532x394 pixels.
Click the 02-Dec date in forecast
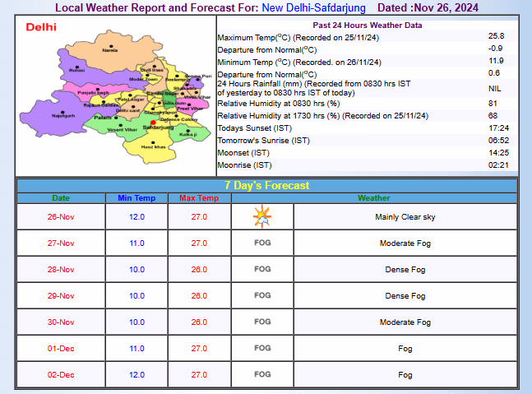pos(62,374)
